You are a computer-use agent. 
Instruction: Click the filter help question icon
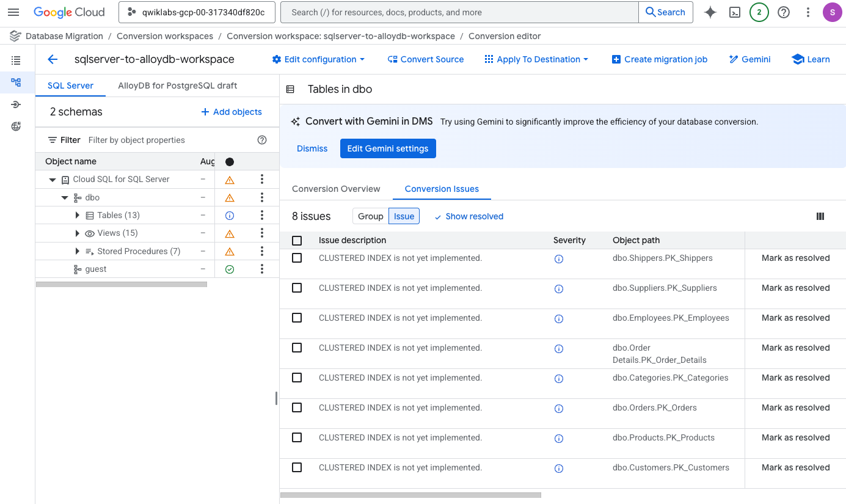[x=262, y=140]
